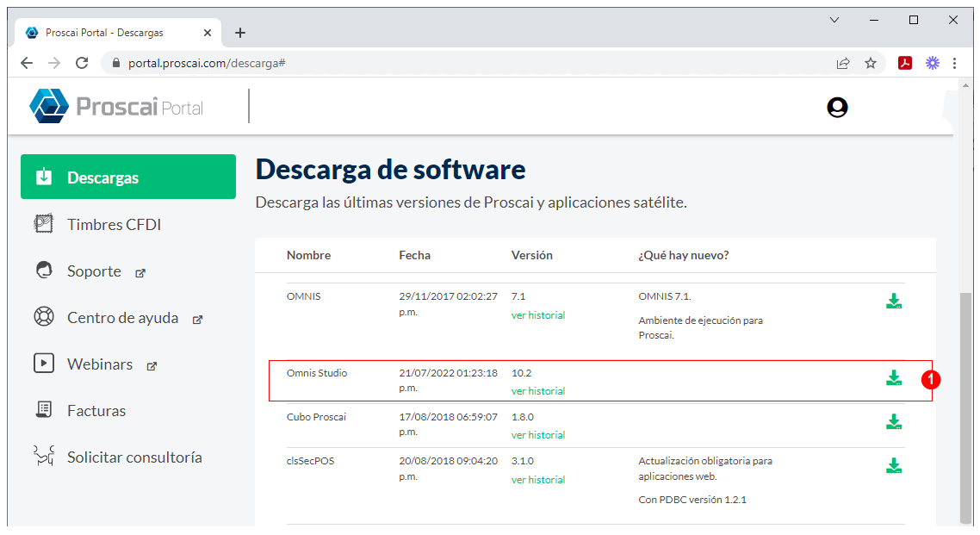
Task: Click version number '3.1.0'
Action: click(523, 461)
